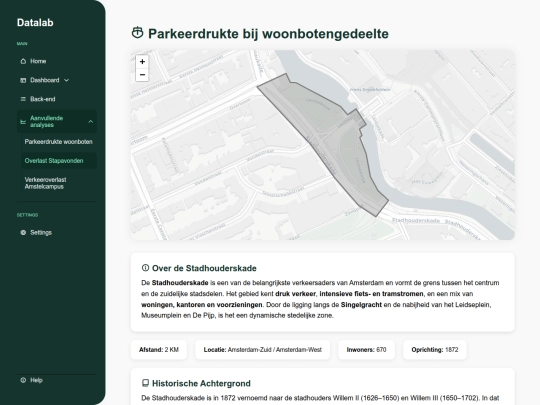This screenshot has height=405, width=540.
Task: Click the boat icon beside page title
Action: click(137, 33)
